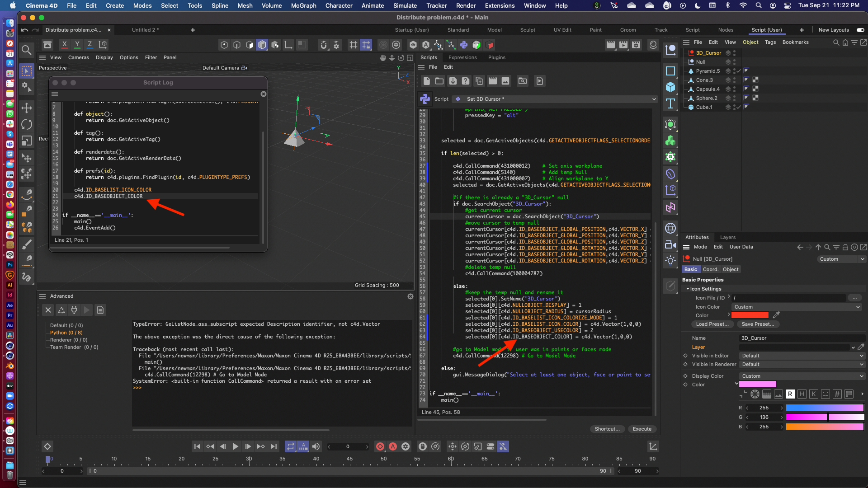The image size is (868, 488).
Task: Select the Scale tool in left palette
Action: (27, 141)
